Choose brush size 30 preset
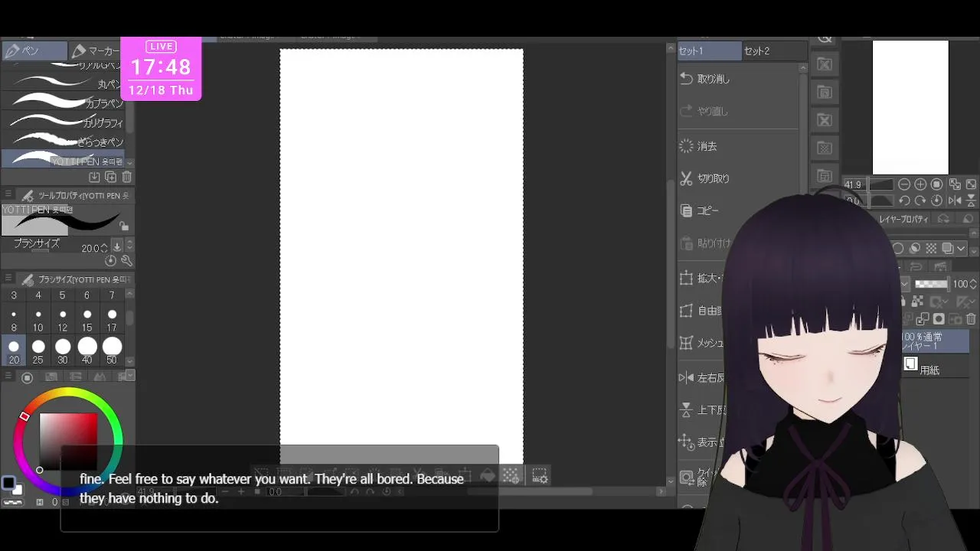Viewport: 980px width, 551px height. [x=63, y=351]
